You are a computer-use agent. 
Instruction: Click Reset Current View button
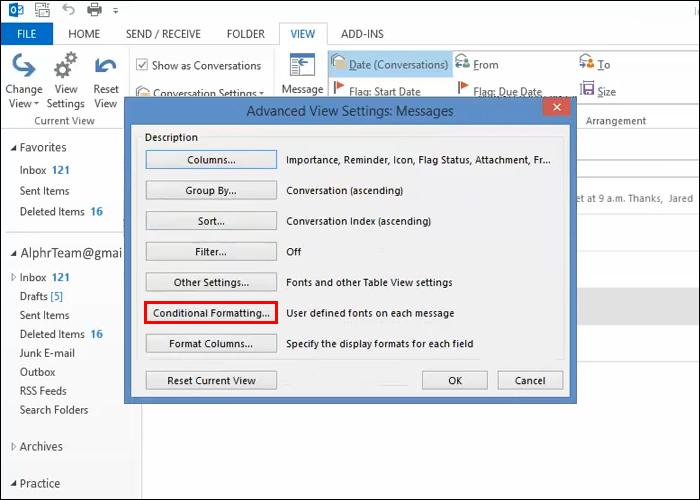[x=211, y=380]
